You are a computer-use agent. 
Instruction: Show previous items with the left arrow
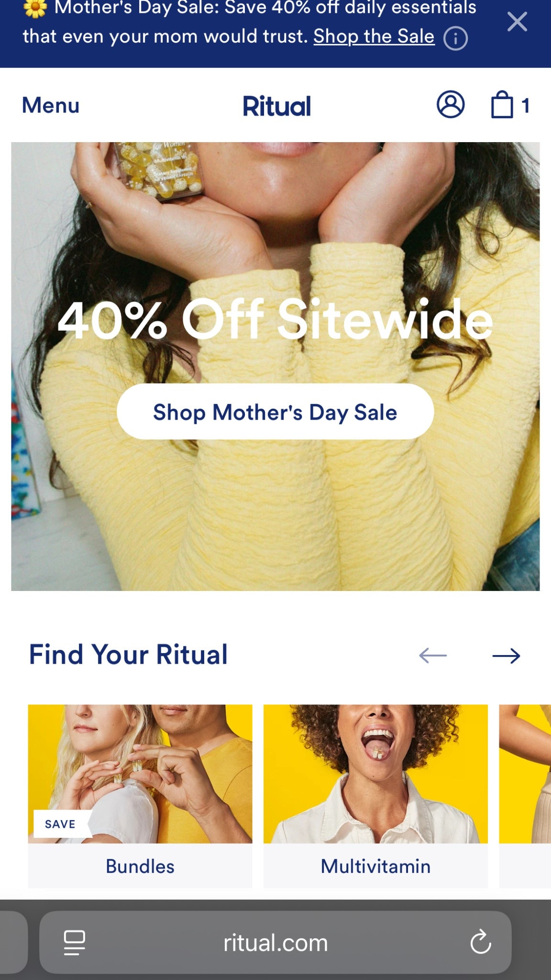click(433, 655)
